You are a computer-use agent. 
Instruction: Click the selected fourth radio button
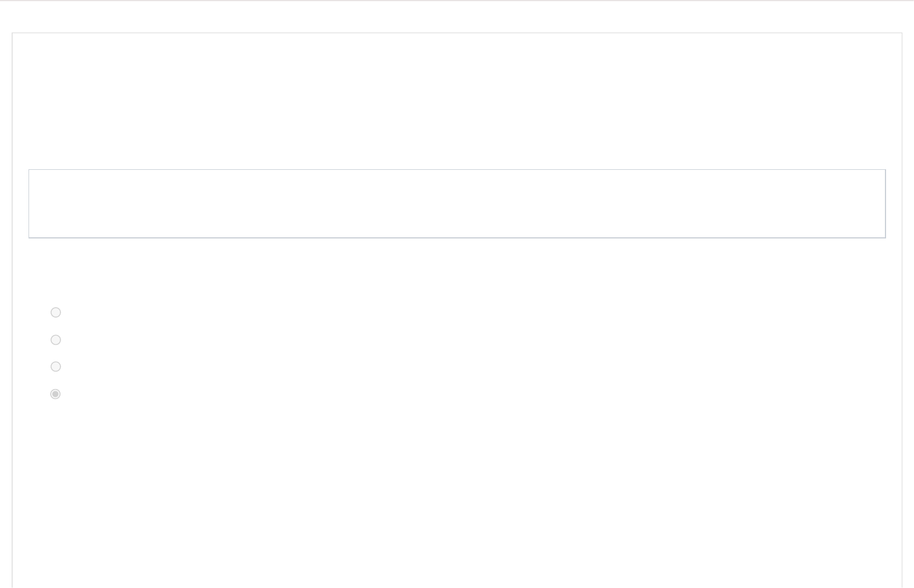pyautogui.click(x=56, y=394)
